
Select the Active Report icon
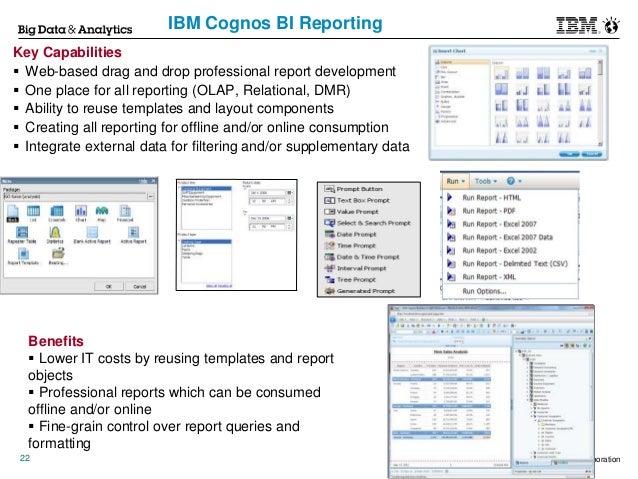pos(133,235)
